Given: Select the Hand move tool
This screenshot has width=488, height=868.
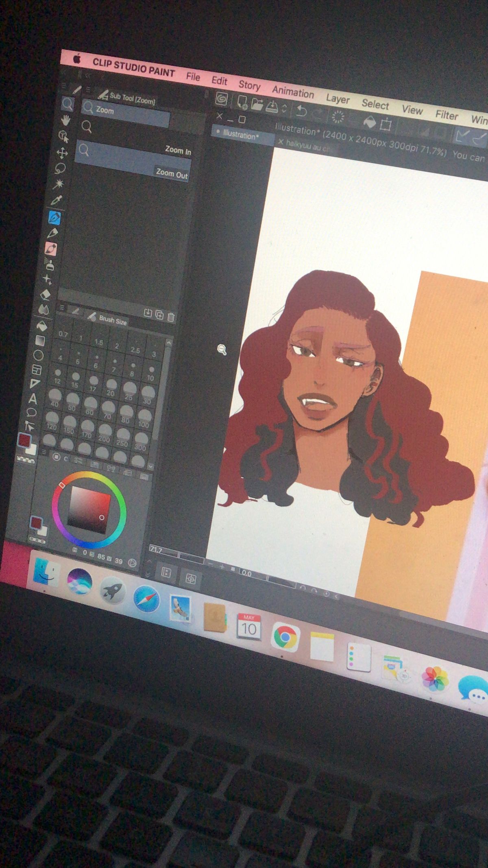Looking at the screenshot, I should coord(65,120).
